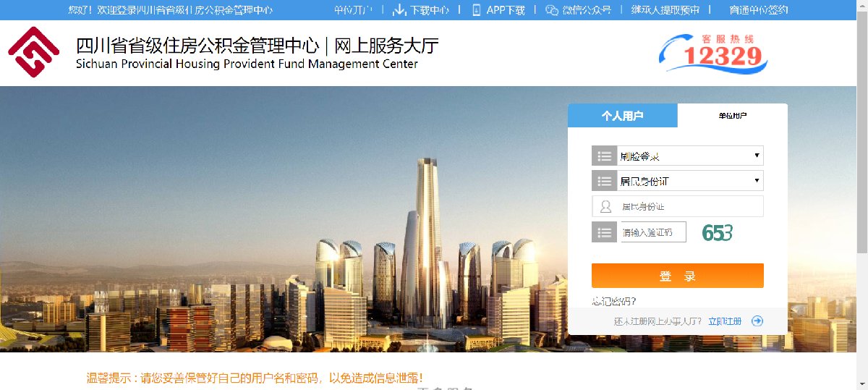Click the list icon beside 刷脸登录 selector
868x390 pixels.
point(605,156)
